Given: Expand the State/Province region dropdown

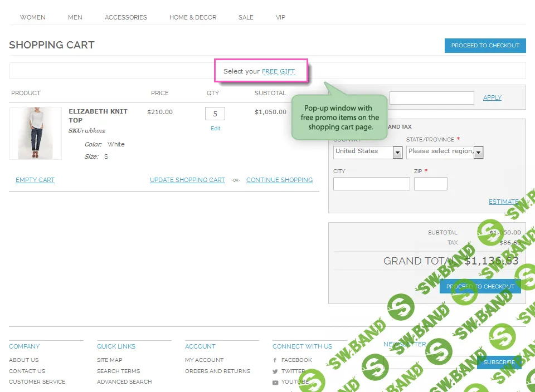Looking at the screenshot, I should [x=444, y=152].
